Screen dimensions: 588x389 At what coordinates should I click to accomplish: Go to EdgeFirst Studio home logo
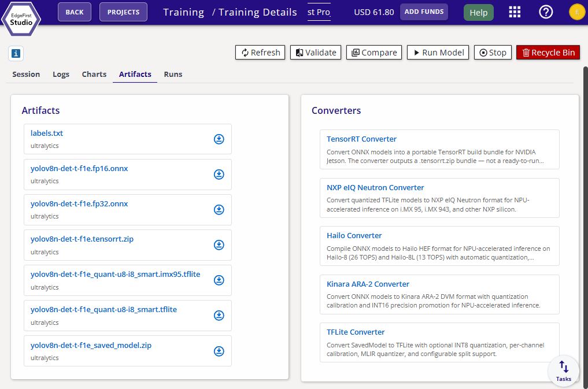click(21, 19)
